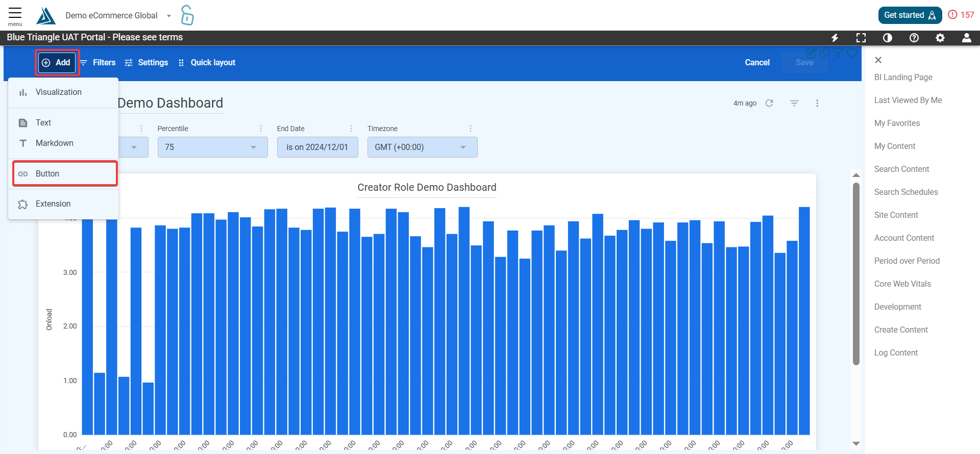Click the teal padlock icon
Viewport: 980px width, 454px height.
pyautogui.click(x=187, y=15)
